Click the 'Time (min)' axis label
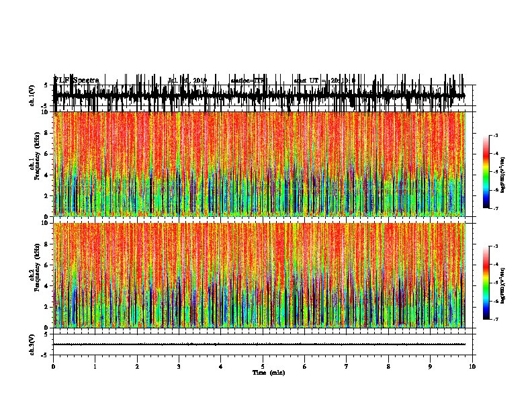Viewport: 532px width, 411px height. (269, 373)
